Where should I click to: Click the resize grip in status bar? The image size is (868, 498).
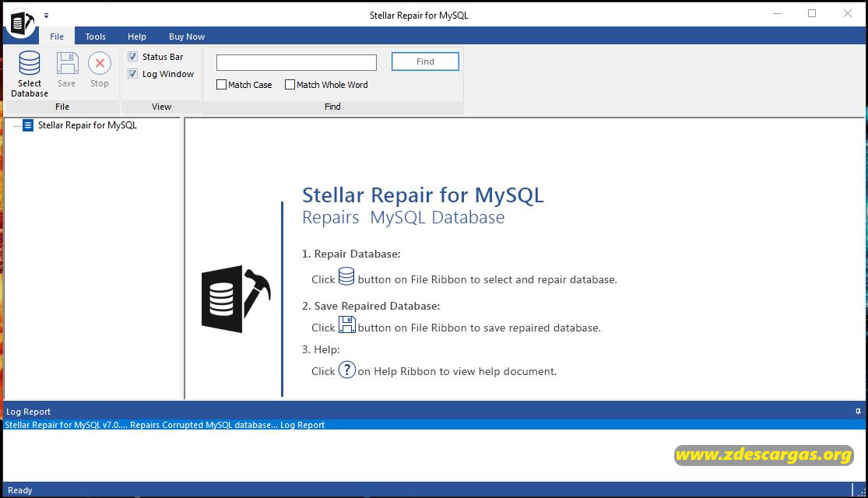point(861,491)
